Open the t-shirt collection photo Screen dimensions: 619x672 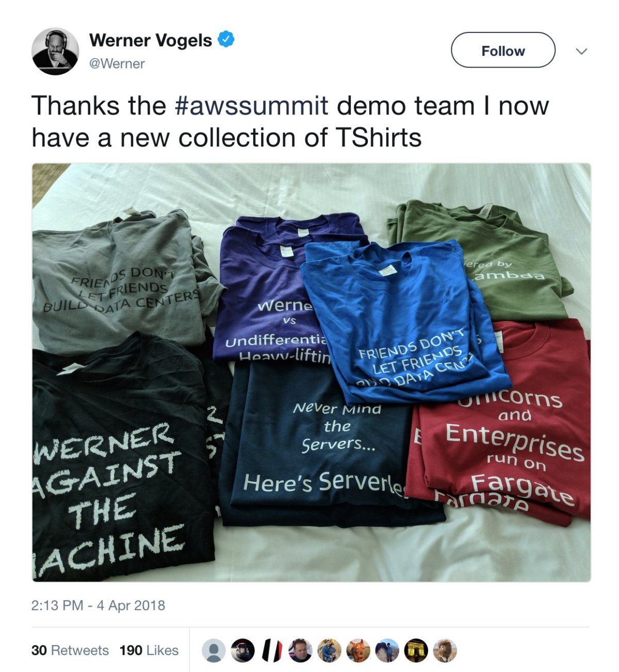pyautogui.click(x=309, y=372)
